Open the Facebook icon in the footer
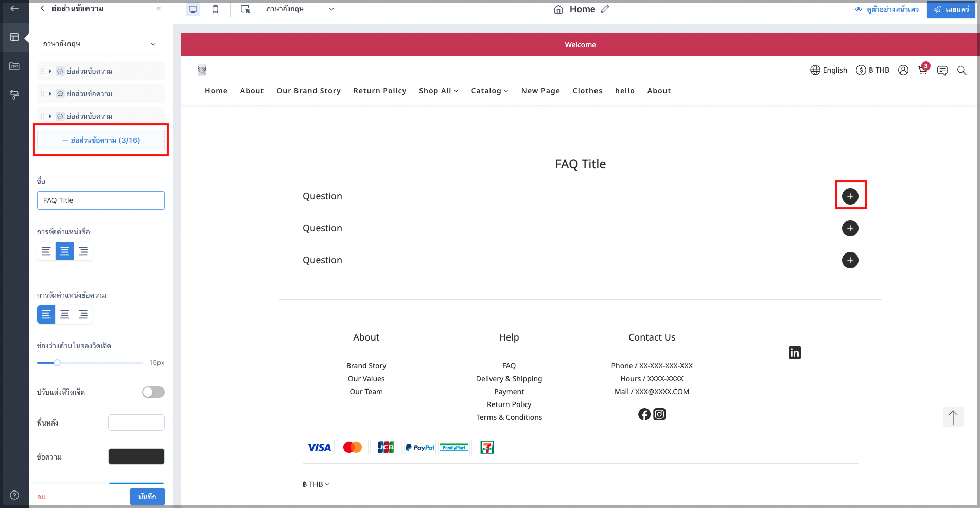The image size is (980, 508). tap(644, 414)
